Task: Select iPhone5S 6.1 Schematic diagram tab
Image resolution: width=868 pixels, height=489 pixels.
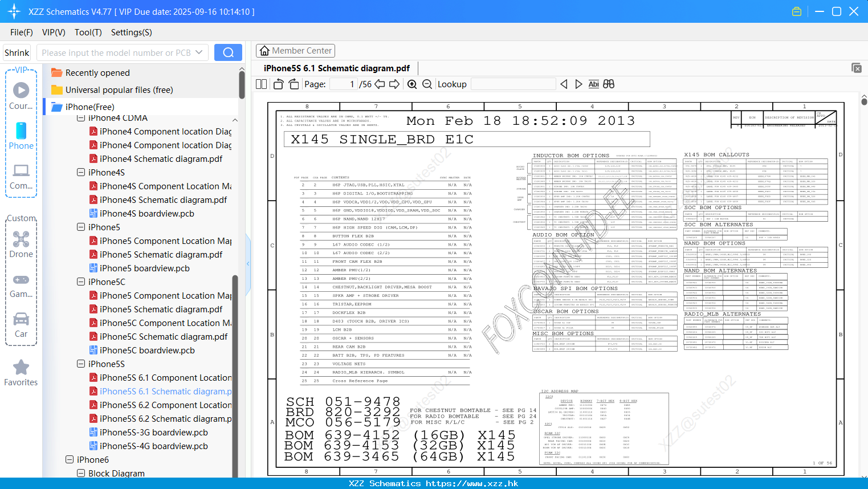Action: pyautogui.click(x=337, y=68)
